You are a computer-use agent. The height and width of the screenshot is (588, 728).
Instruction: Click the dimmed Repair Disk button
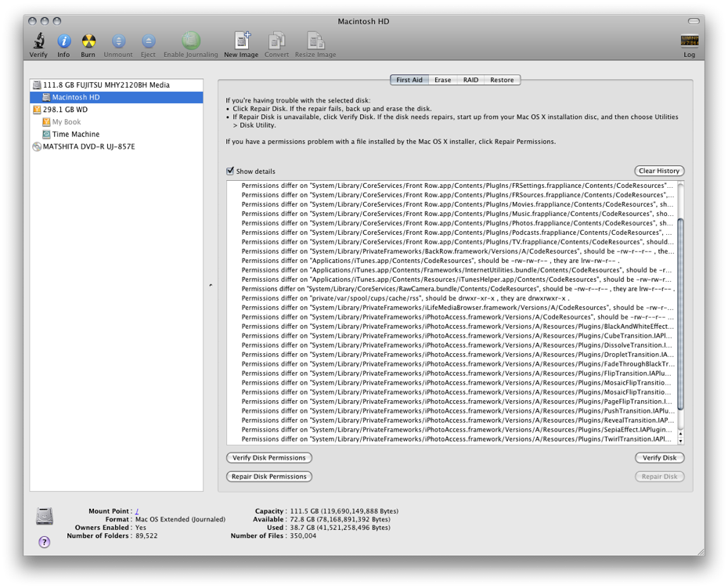click(x=659, y=477)
